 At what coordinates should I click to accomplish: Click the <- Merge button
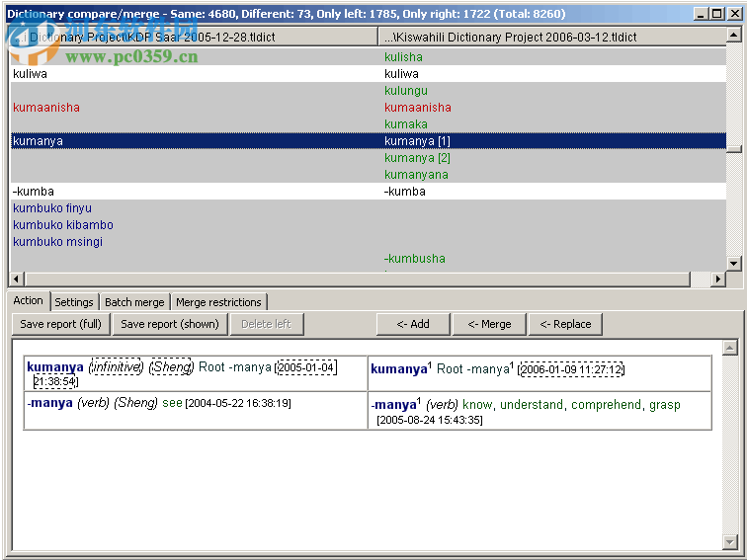(489, 324)
